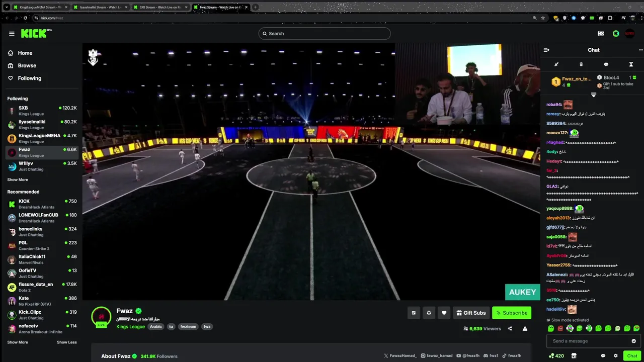
Task: Expand Show More under Recommended
Action: pos(18,342)
